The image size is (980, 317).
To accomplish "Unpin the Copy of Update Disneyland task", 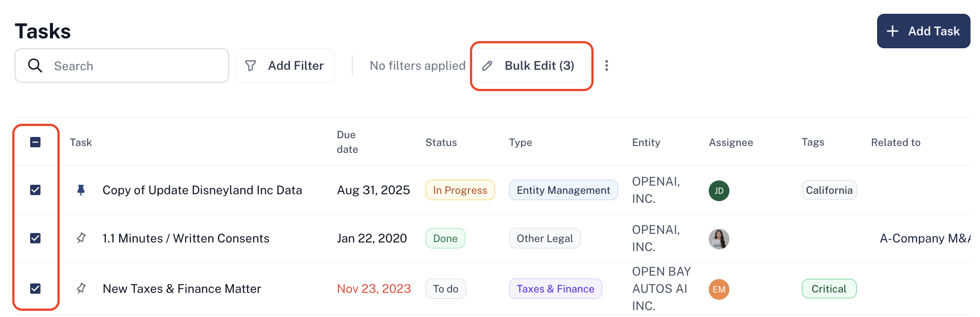I will pos(81,190).
